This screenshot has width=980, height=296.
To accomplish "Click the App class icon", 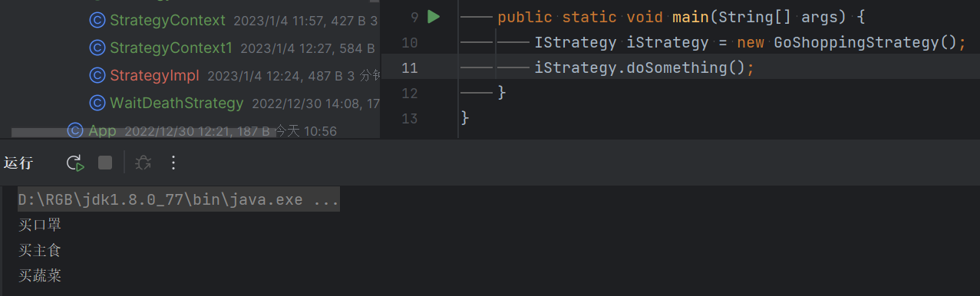I will pos(75,130).
